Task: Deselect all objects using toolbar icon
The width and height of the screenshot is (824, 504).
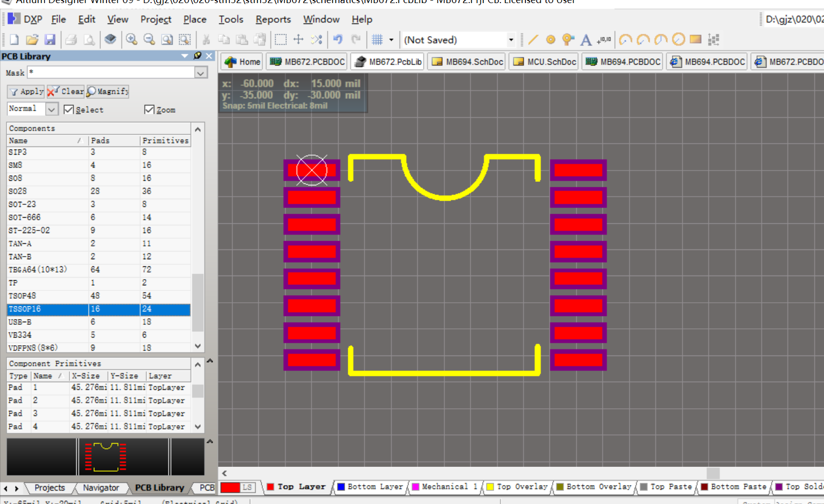Action: tap(316, 39)
